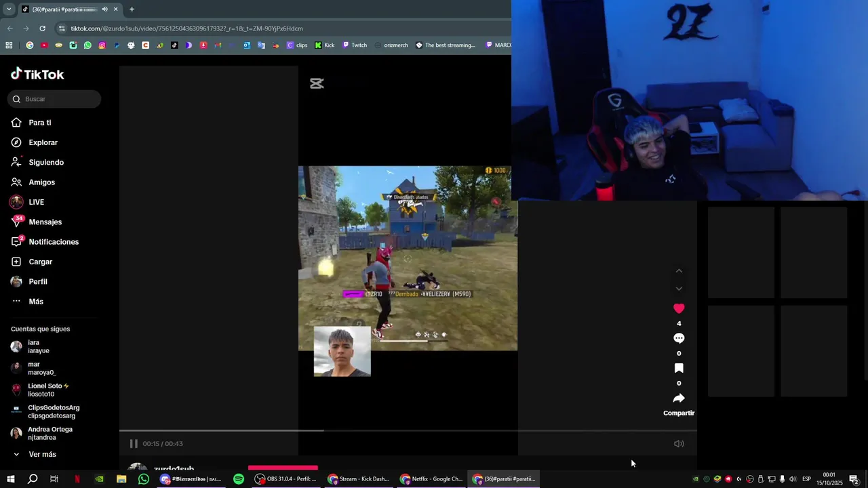
Task: Go to previous video up arrow
Action: (679, 270)
